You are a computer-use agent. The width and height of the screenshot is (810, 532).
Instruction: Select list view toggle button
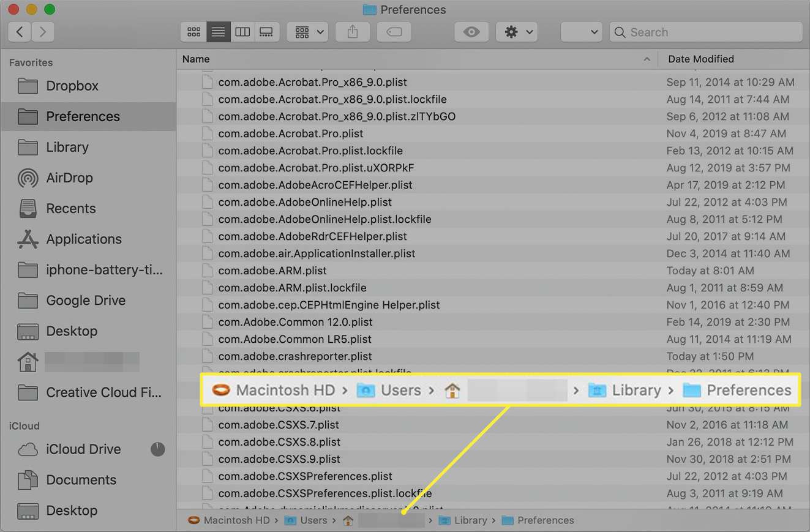pyautogui.click(x=218, y=32)
